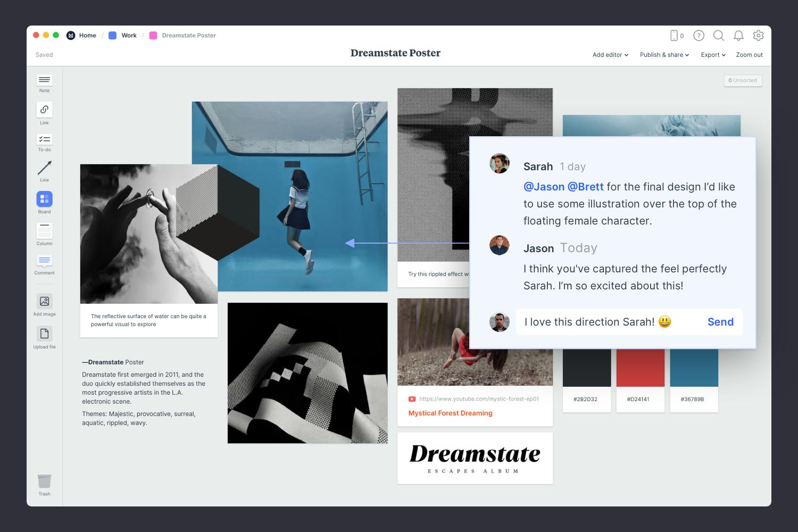Expand the Export dropdown
798x532 pixels.
713,55
